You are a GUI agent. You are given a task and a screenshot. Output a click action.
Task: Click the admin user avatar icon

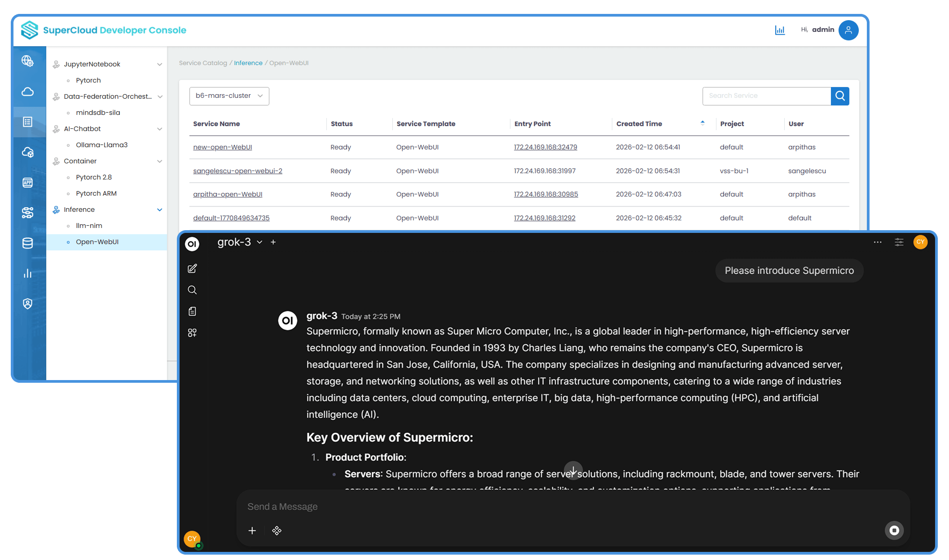(x=848, y=30)
